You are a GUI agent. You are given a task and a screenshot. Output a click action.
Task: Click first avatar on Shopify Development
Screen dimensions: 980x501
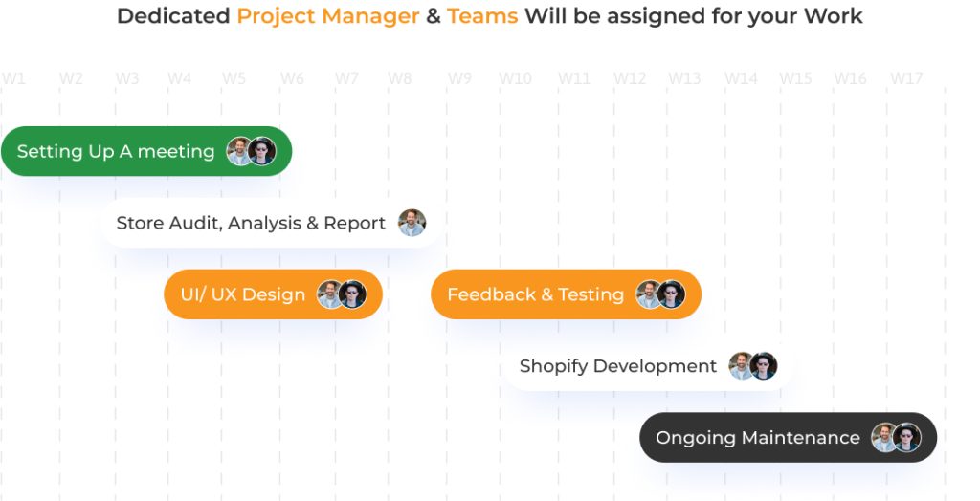click(x=741, y=366)
